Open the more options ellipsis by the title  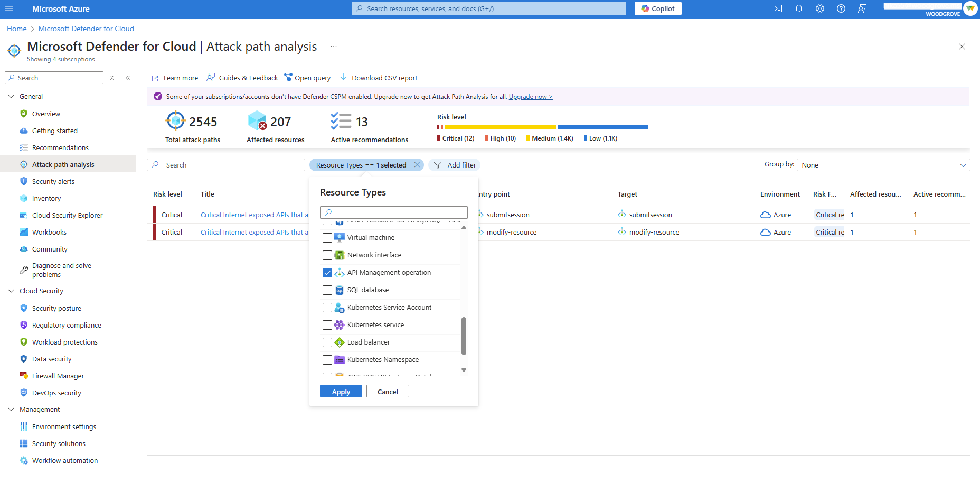click(334, 47)
